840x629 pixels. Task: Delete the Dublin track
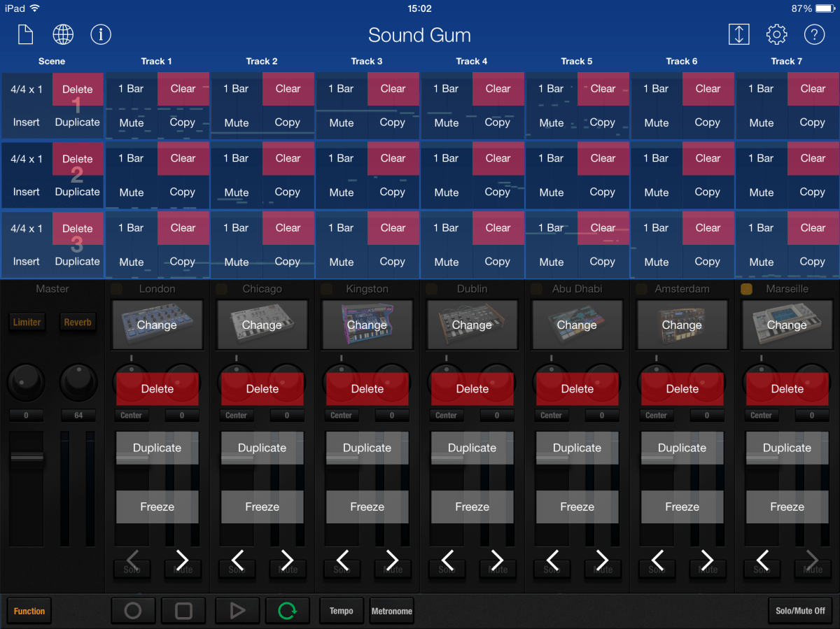[x=472, y=389]
